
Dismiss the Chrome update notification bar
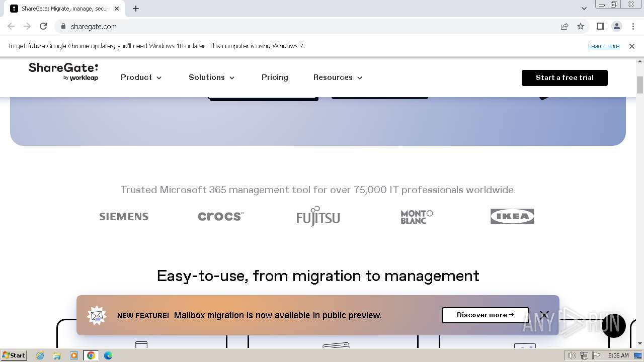point(632,46)
